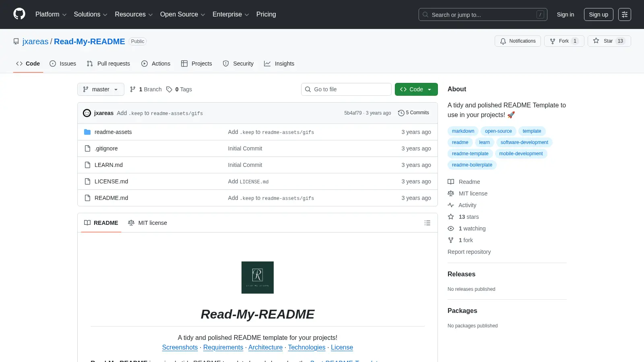Open the Read-My-README repository link
Viewport: 644px width, 362px height.
89,41
